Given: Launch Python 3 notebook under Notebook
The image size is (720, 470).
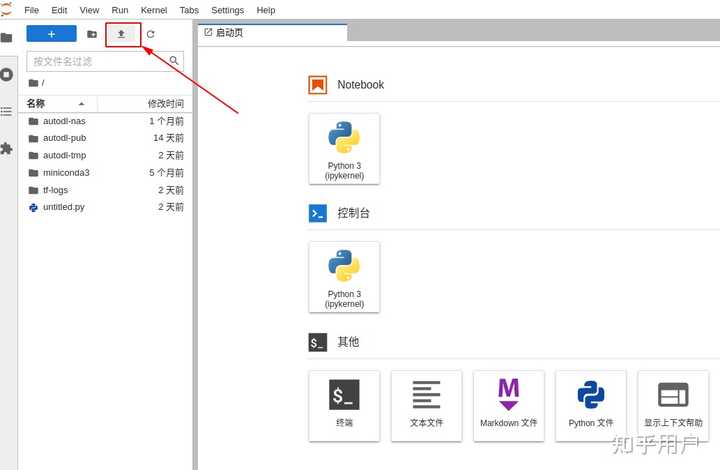Looking at the screenshot, I should tap(344, 149).
